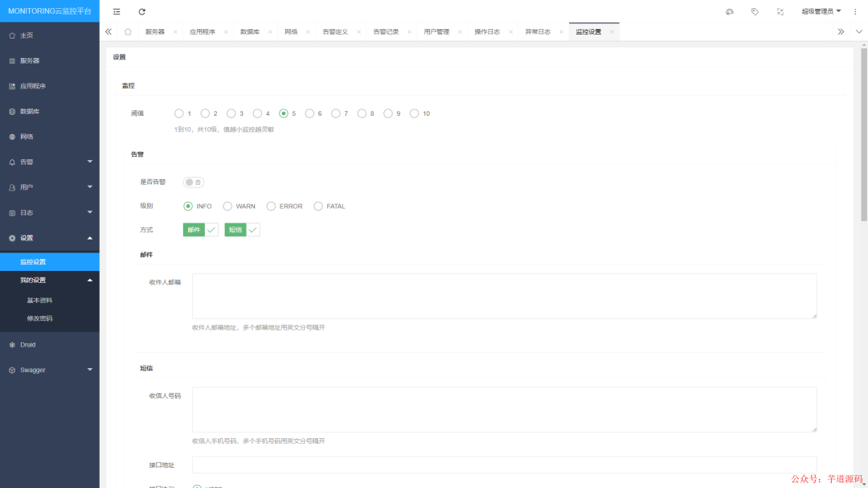Screen dimensions: 868x488
Task: Close the 异常日志 tab
Action: tap(561, 32)
